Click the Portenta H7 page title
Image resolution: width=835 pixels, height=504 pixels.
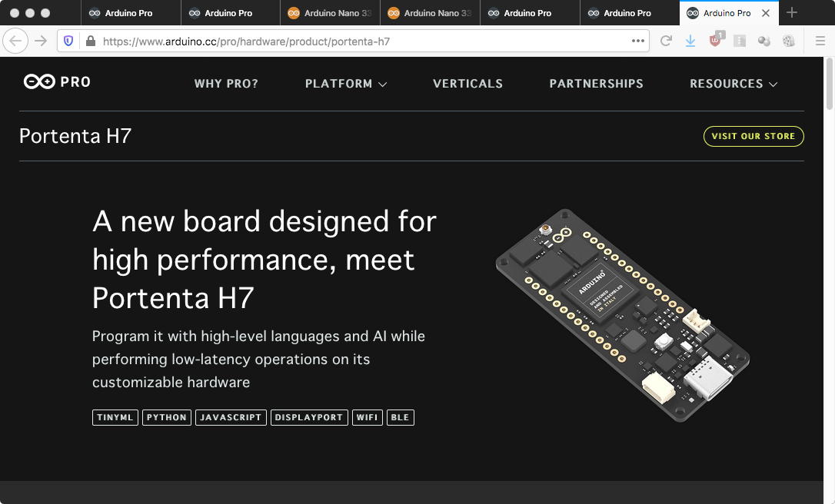[75, 136]
